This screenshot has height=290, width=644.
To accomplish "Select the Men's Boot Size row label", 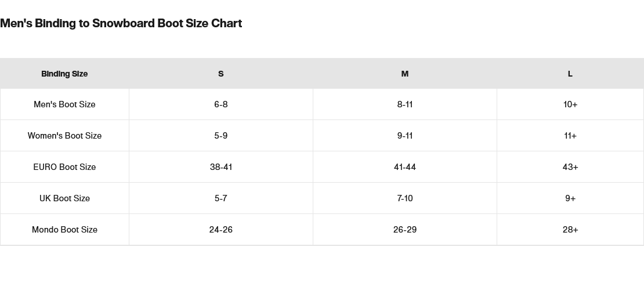I will click(64, 104).
